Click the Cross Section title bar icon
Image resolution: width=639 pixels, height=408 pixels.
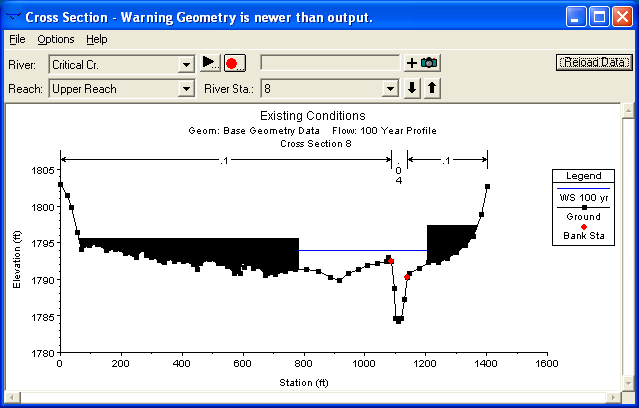15,15
